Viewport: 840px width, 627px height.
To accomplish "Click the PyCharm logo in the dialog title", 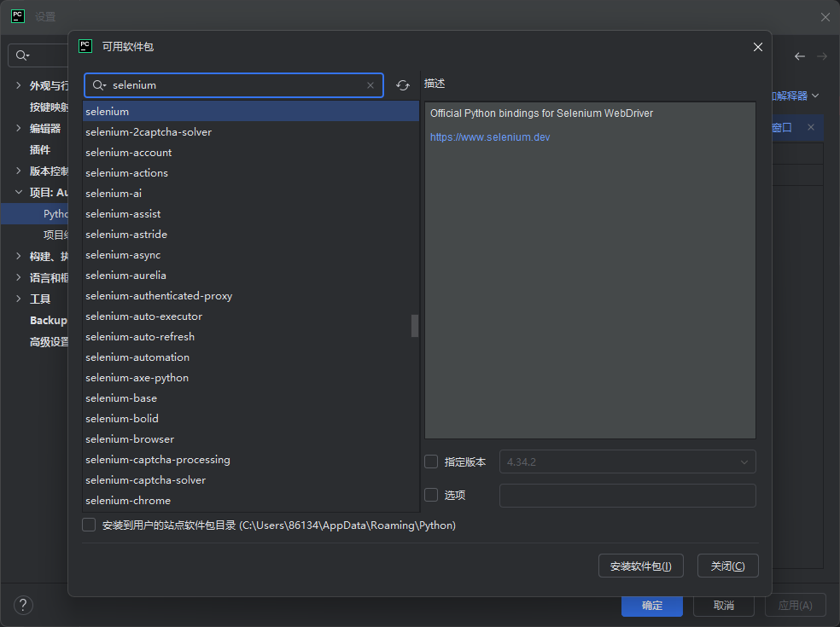I will [x=85, y=46].
